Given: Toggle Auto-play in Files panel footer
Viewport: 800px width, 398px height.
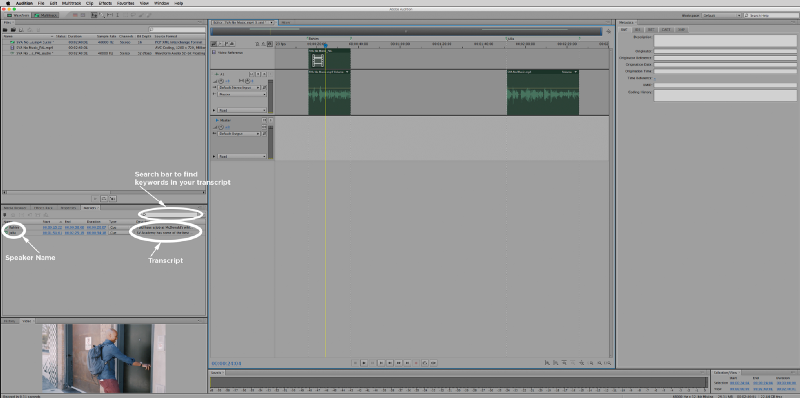Looking at the screenshot, I should tap(113, 198).
